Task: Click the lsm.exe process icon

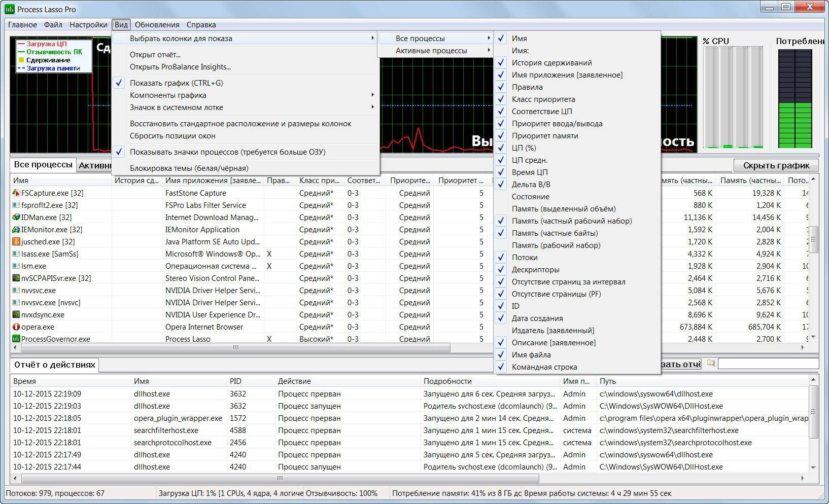Action: tap(16, 266)
